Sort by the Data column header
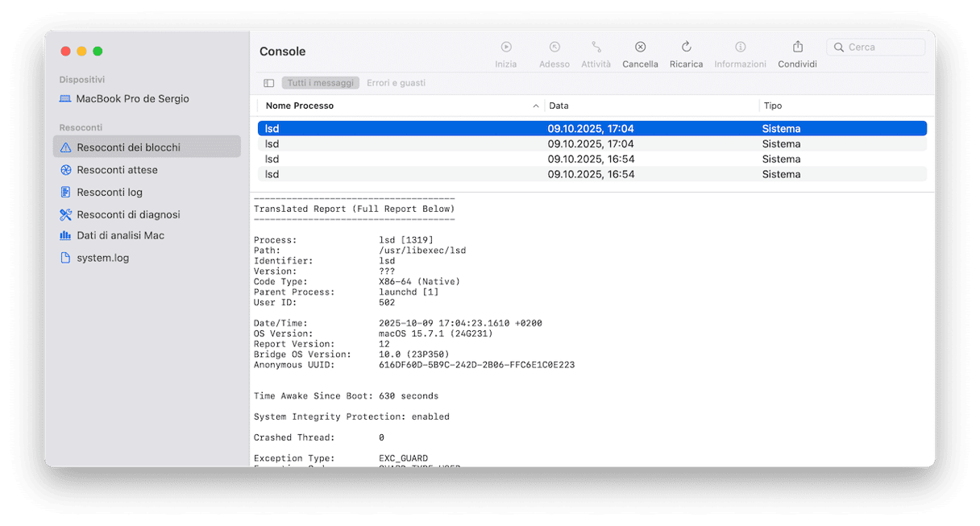The image size is (980, 526). click(x=559, y=106)
